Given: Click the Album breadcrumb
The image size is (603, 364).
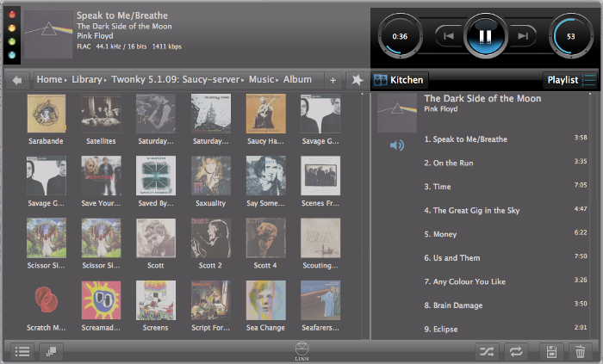Looking at the screenshot, I should coord(297,79).
